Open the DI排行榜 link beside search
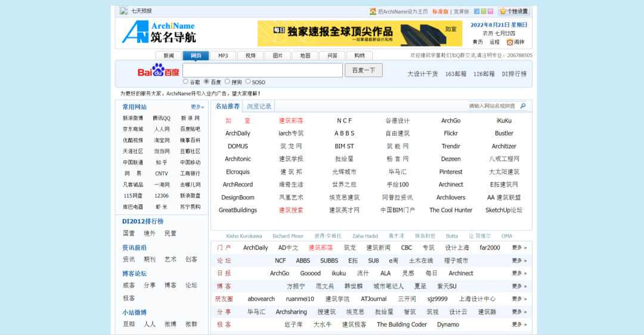644x335 pixels. pyautogui.click(x=514, y=74)
